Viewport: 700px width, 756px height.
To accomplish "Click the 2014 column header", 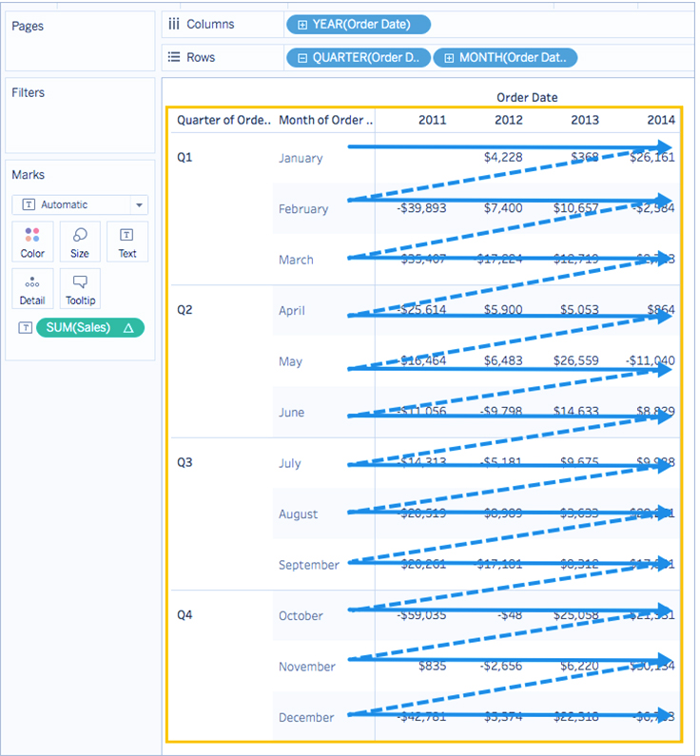I will click(x=661, y=120).
